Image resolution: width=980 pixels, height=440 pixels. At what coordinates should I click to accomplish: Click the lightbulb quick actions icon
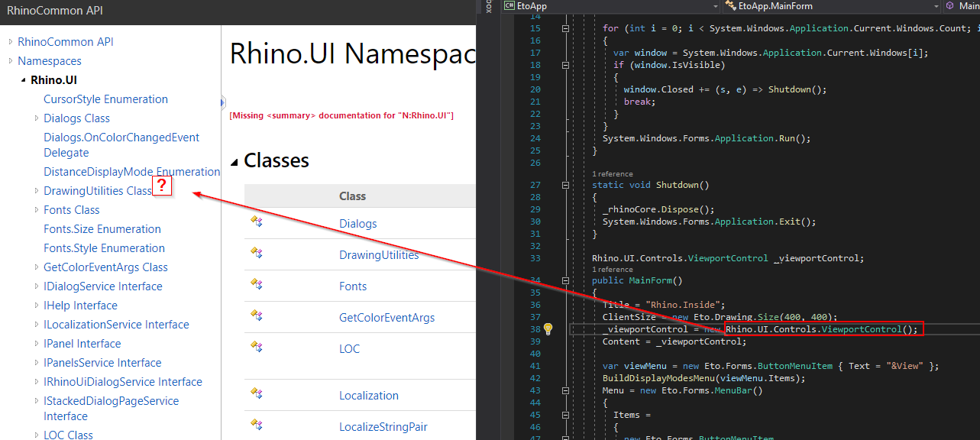pos(547,329)
